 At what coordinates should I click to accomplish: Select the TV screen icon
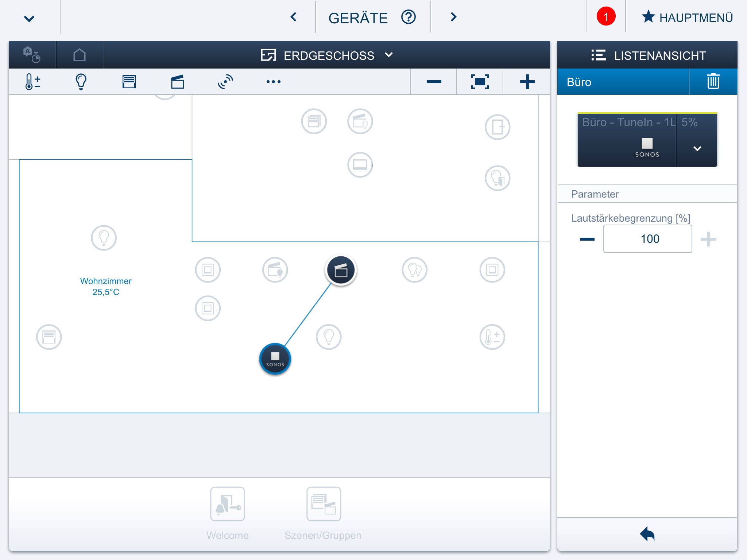coord(360,165)
